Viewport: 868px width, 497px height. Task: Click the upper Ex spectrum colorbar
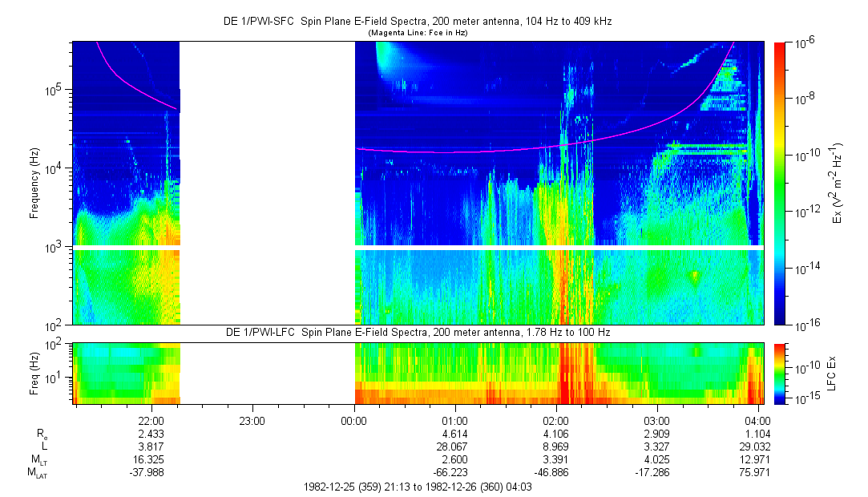pyautogui.click(x=781, y=183)
